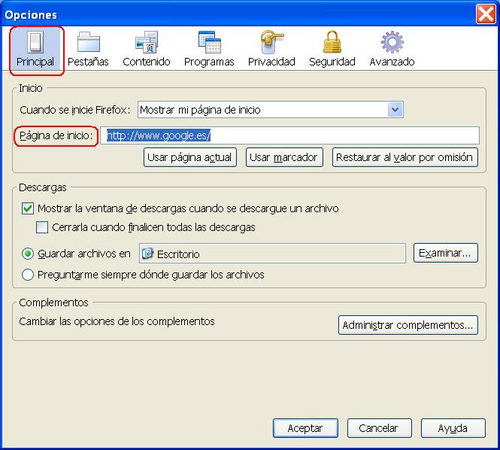Click Administrar complementos... button
The image size is (500, 450).
[408, 325]
